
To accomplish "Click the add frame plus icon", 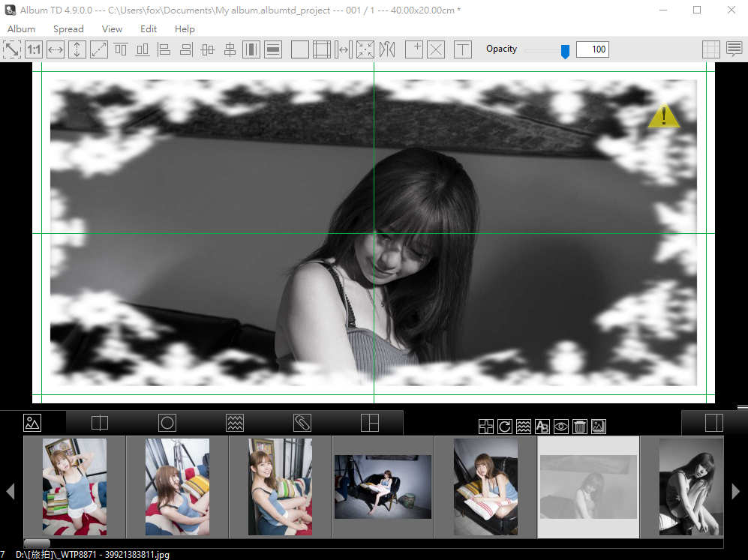I will tap(414, 50).
